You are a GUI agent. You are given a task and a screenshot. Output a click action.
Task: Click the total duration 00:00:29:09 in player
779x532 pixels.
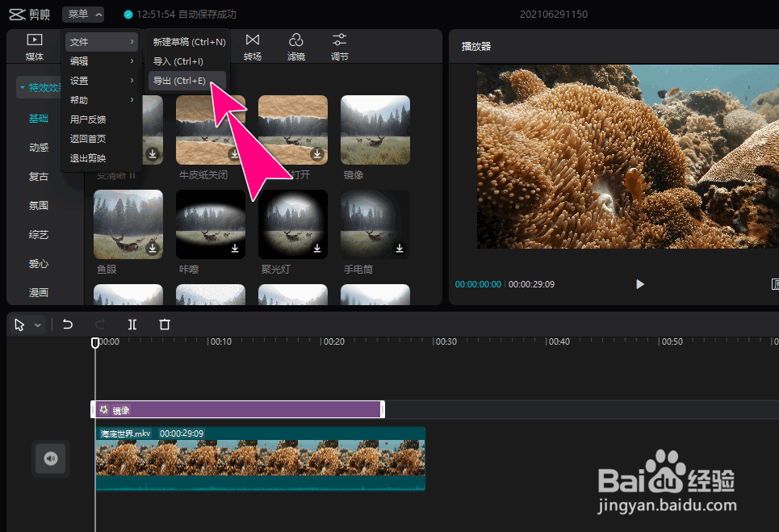click(532, 284)
